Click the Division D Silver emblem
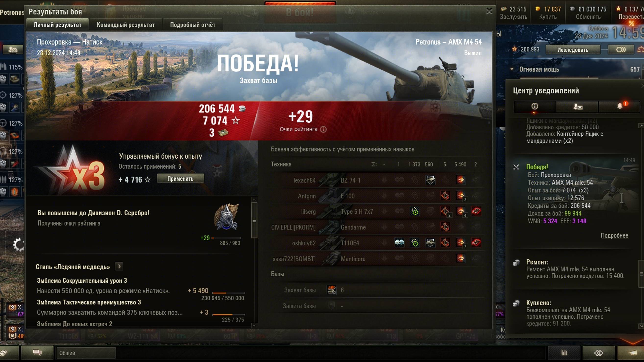Screen dimensions: 644x362 coord(226,217)
